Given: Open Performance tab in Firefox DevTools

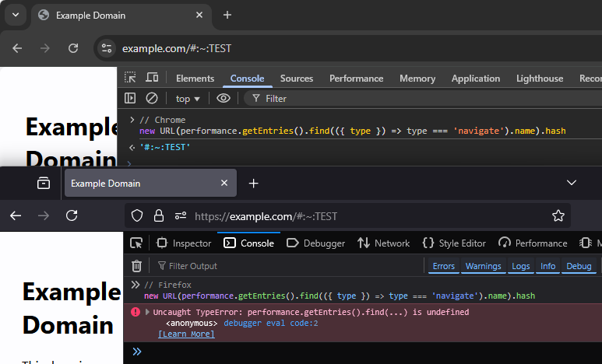Looking at the screenshot, I should [533, 243].
